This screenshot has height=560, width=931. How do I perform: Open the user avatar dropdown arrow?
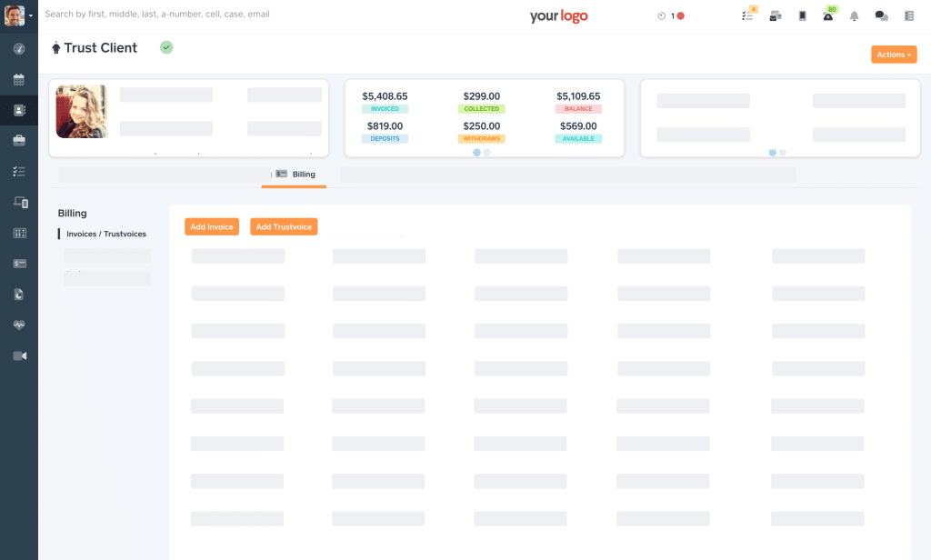point(31,15)
